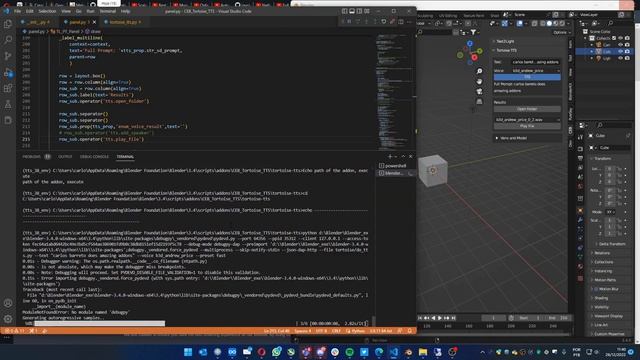Click the blue Z axis on navigation gizmo
Viewport: 640px width, 360px height.
470,43
